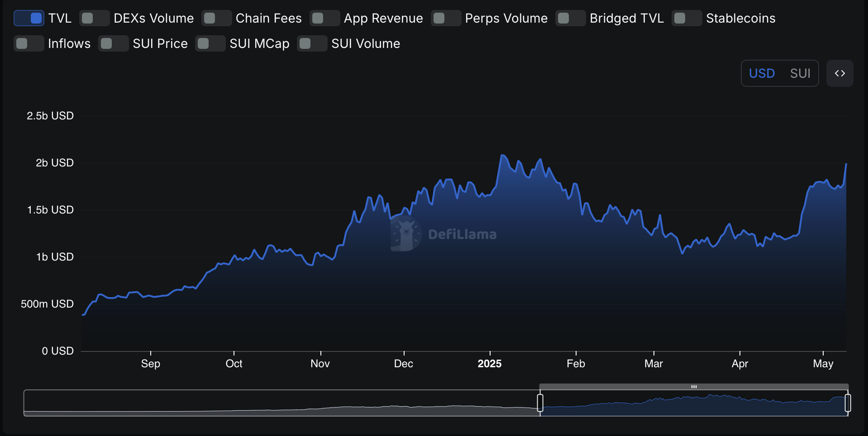
Task: Click the May axis label
Action: [x=823, y=364]
